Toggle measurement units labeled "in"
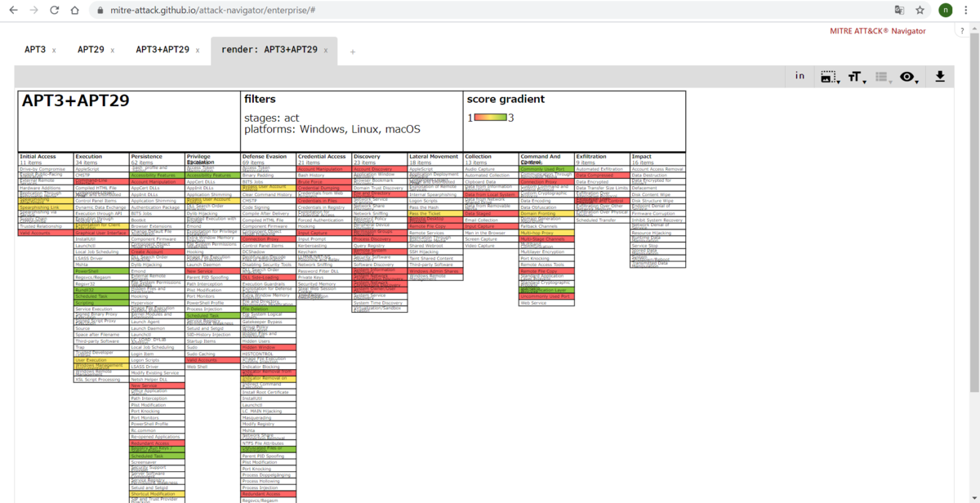Image resolution: width=980 pixels, height=503 pixels. [x=800, y=76]
